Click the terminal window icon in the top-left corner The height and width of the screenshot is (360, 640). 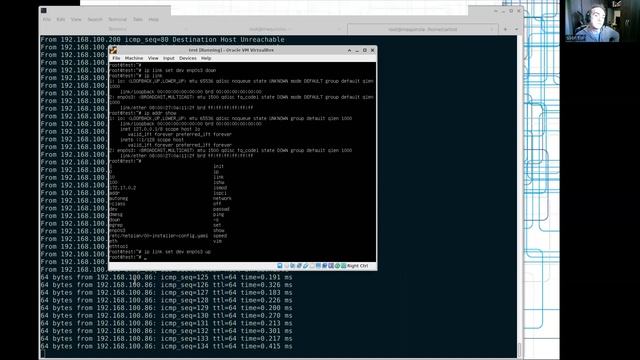click(44, 10)
